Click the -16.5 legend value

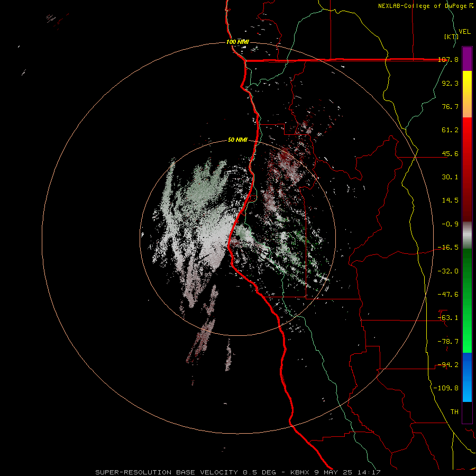click(448, 248)
